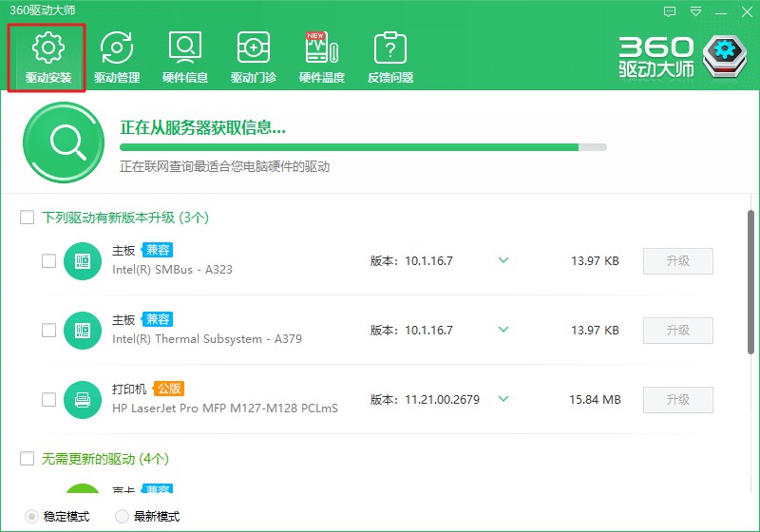Select the 最新模式 radio button
The height and width of the screenshot is (532, 760).
tap(122, 517)
